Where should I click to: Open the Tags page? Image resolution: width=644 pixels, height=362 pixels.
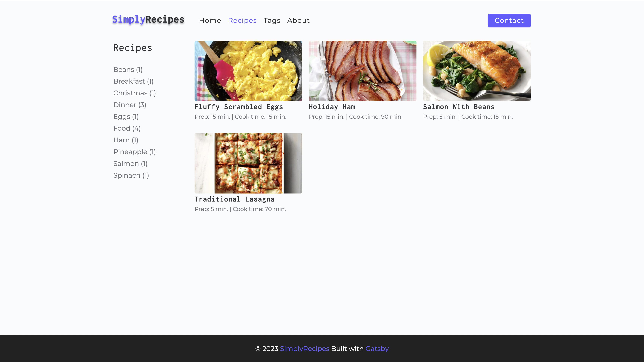click(x=272, y=21)
